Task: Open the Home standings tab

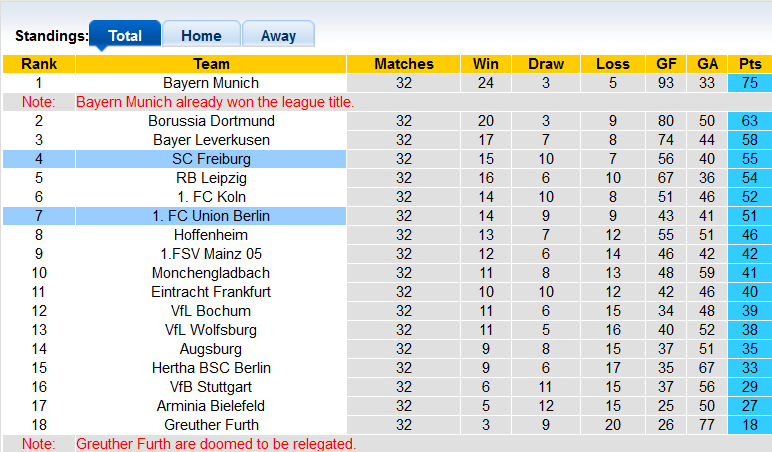Action: click(201, 35)
